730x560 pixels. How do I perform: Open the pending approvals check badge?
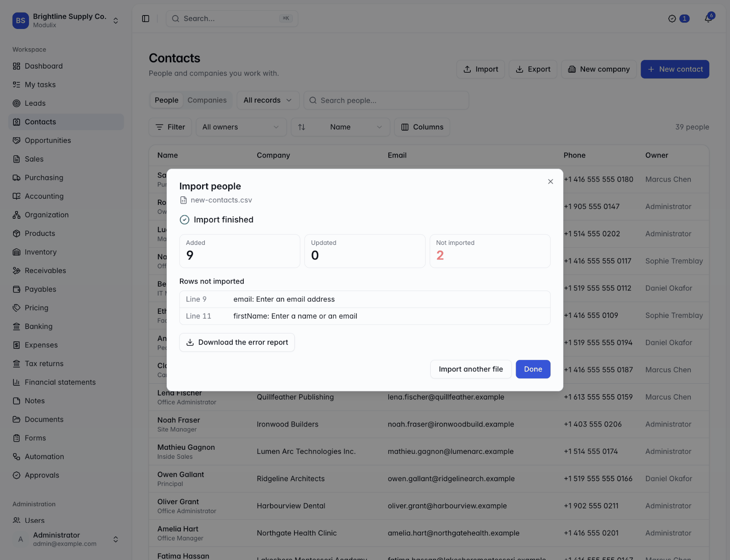pyautogui.click(x=679, y=19)
